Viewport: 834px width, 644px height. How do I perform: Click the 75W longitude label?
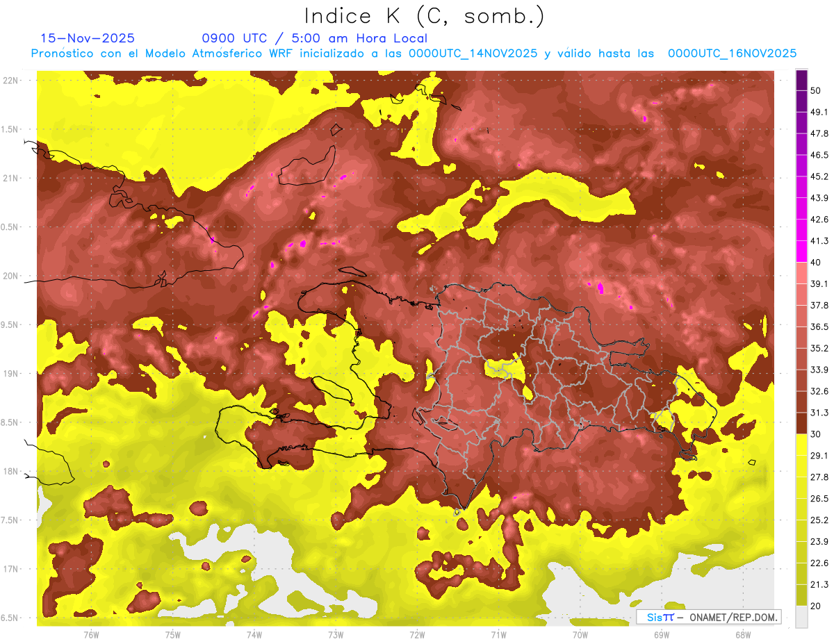click(x=172, y=634)
